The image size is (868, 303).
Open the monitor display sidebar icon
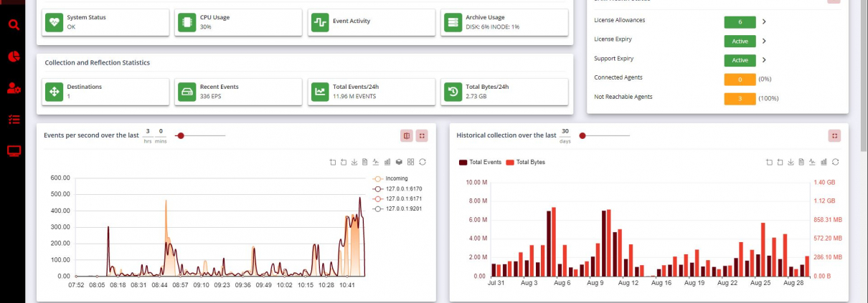click(x=13, y=150)
